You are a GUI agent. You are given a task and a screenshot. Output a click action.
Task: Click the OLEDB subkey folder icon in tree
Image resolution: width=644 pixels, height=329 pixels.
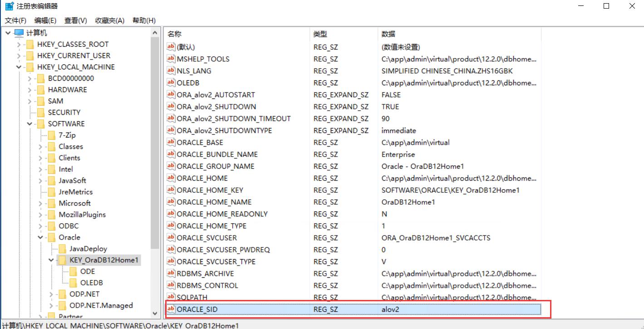pos(73,283)
